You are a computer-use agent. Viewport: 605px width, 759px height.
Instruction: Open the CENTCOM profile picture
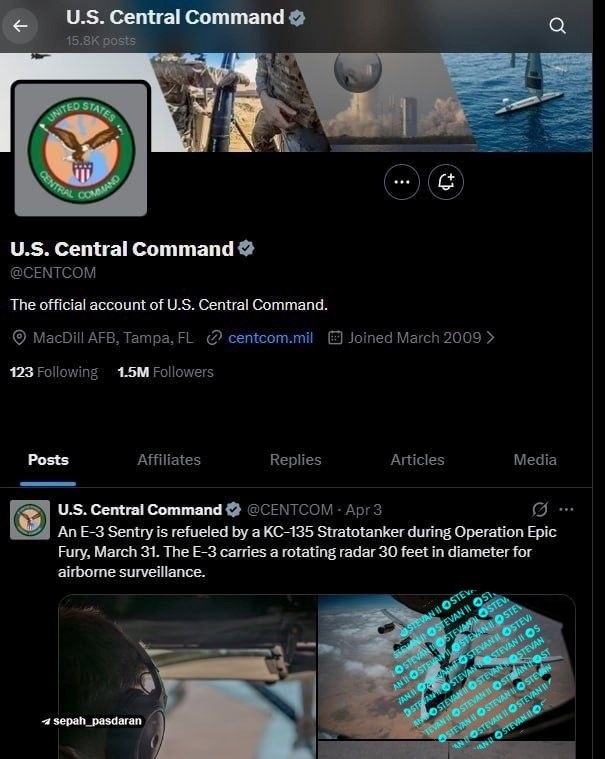click(81, 150)
